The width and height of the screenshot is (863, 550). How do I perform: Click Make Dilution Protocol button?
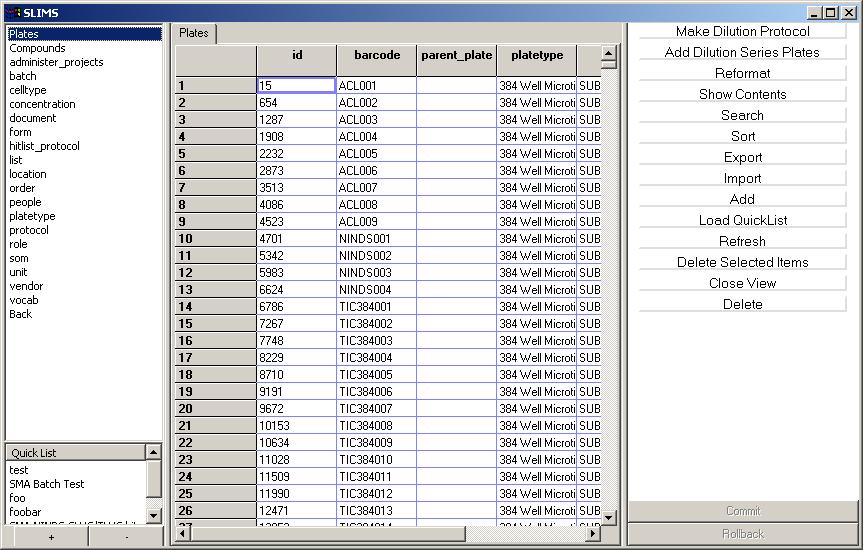pyautogui.click(x=742, y=31)
